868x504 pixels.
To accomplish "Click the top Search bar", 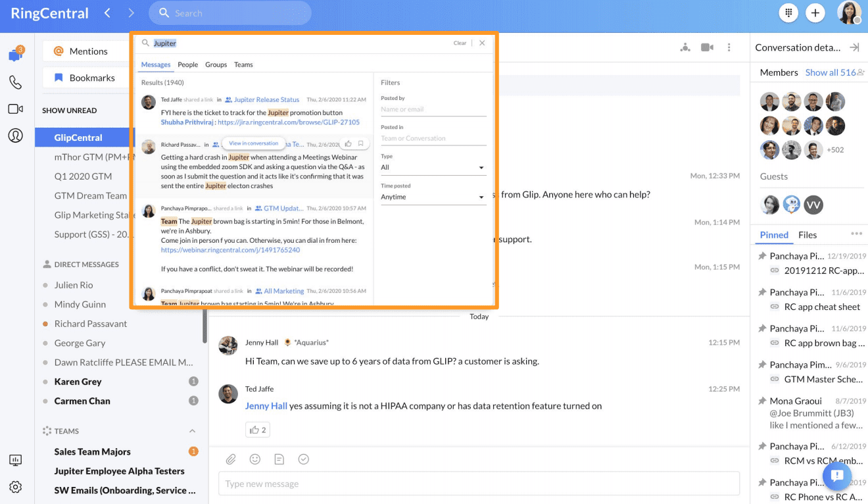I will 229,13.
